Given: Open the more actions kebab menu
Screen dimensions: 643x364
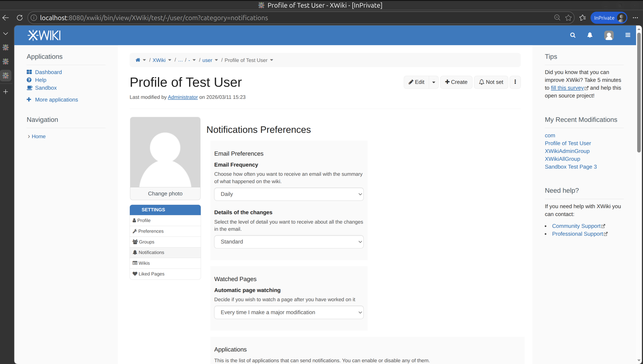Looking at the screenshot, I should pyautogui.click(x=515, y=82).
